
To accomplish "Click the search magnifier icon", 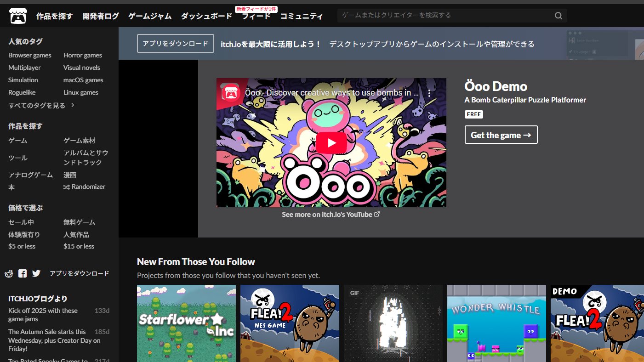I will pos(559,16).
